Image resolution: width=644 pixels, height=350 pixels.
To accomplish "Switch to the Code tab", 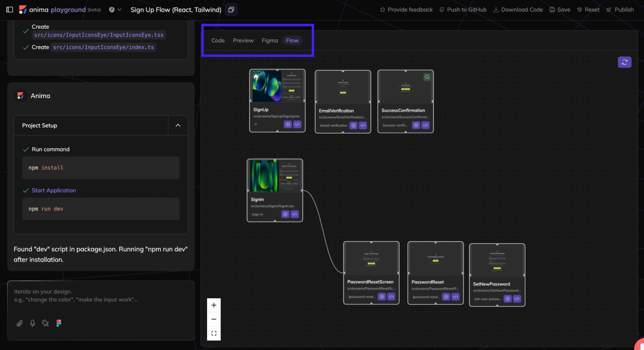I will pyautogui.click(x=218, y=40).
